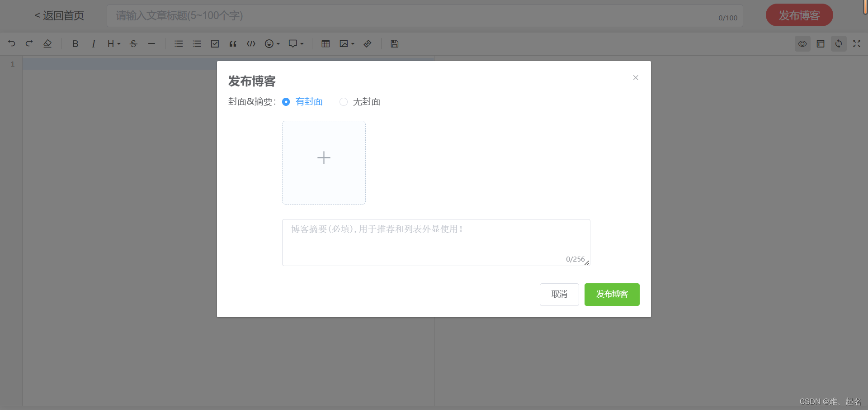Open the emoji picker dropdown
Viewport: 868px width, 410px height.
point(272,44)
